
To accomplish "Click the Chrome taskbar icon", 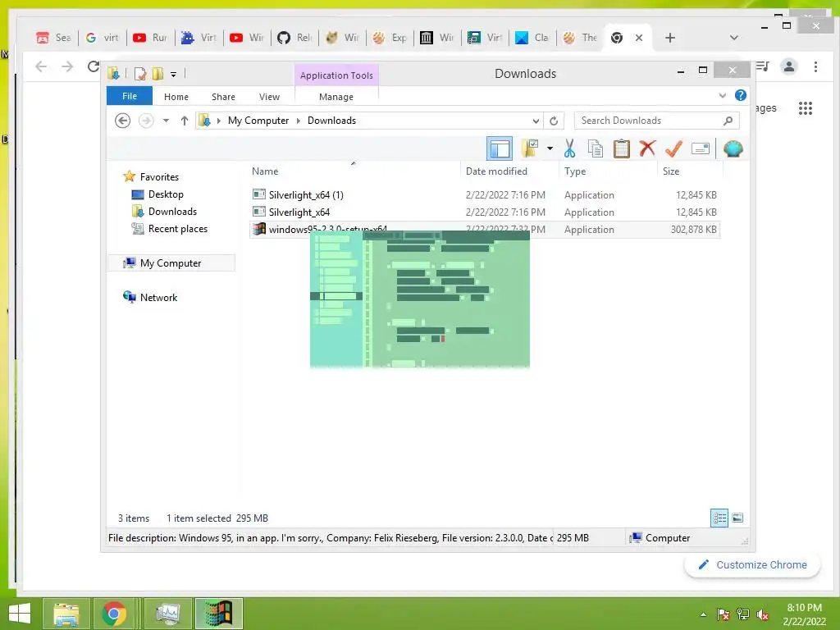I will (x=113, y=614).
